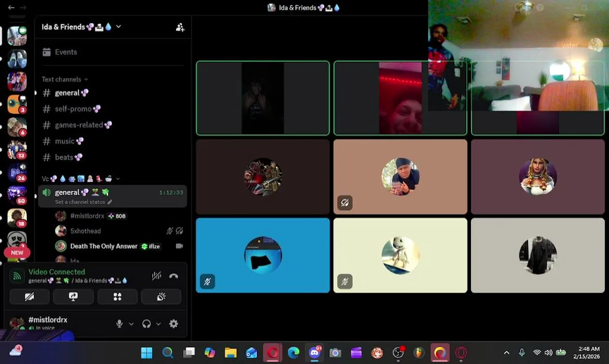Toggle noise suppression in voice panel
This screenshot has width=609, height=364.
click(x=157, y=276)
